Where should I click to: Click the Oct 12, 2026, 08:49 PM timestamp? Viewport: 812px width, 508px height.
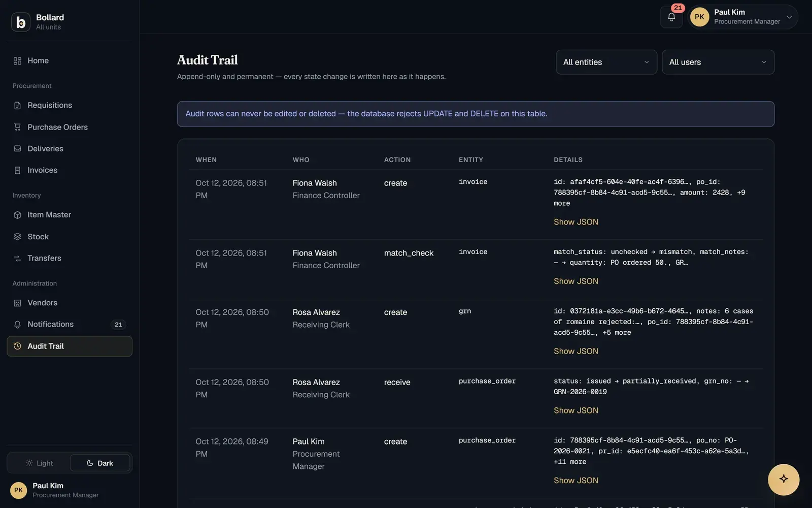click(232, 448)
